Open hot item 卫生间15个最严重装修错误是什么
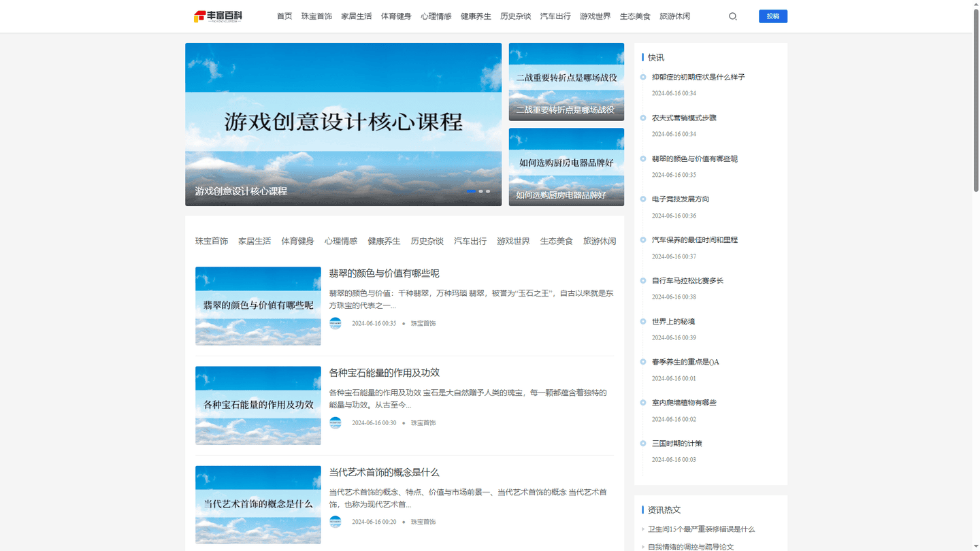The width and height of the screenshot is (980, 551). point(701,529)
